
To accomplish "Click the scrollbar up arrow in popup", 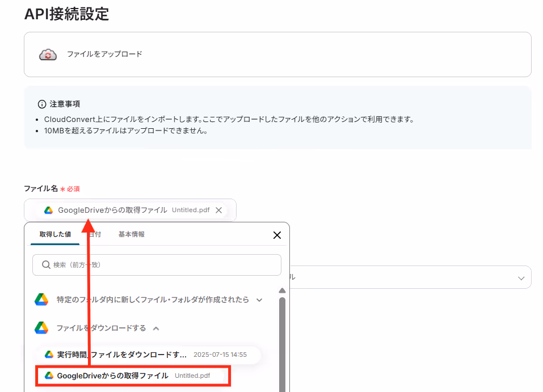I will (282, 290).
